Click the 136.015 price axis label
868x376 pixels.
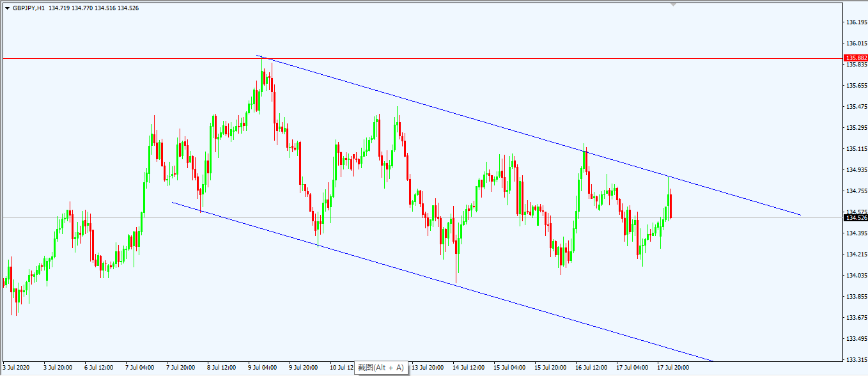pos(856,43)
